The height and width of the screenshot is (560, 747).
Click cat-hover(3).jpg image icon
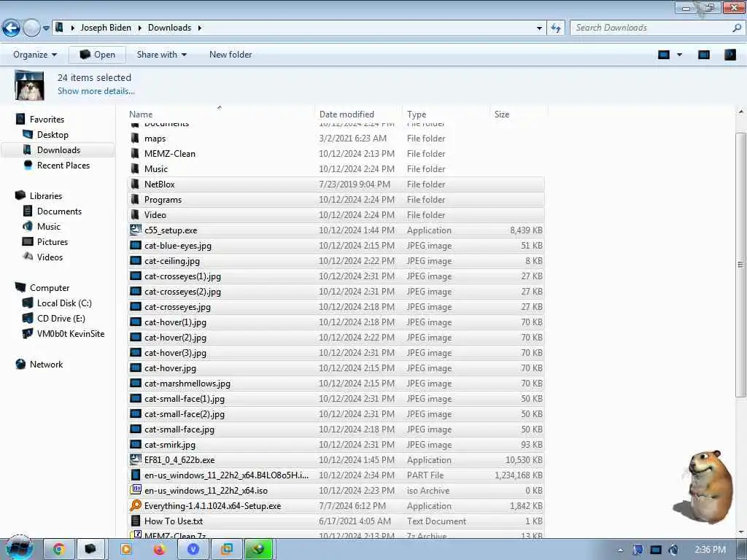click(x=135, y=352)
